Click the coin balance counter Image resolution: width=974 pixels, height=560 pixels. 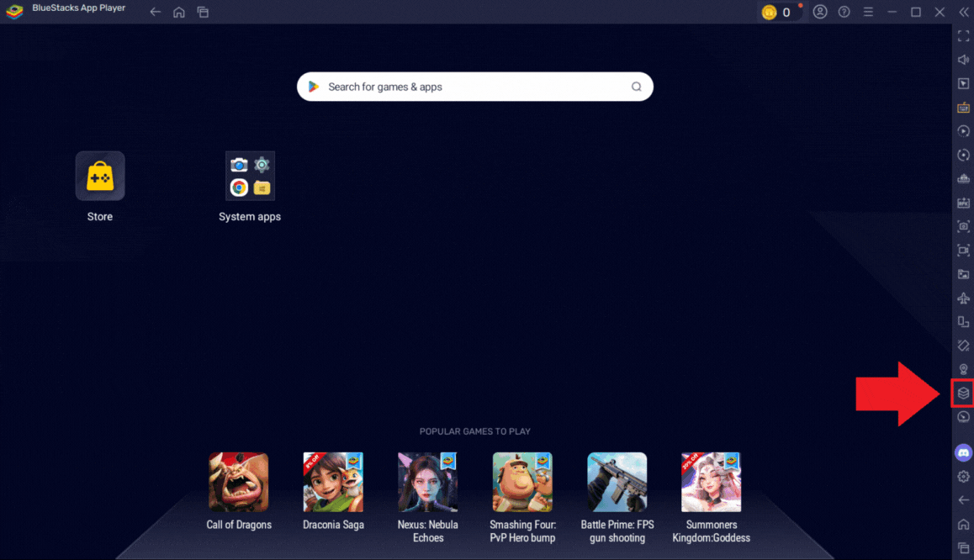pyautogui.click(x=777, y=12)
